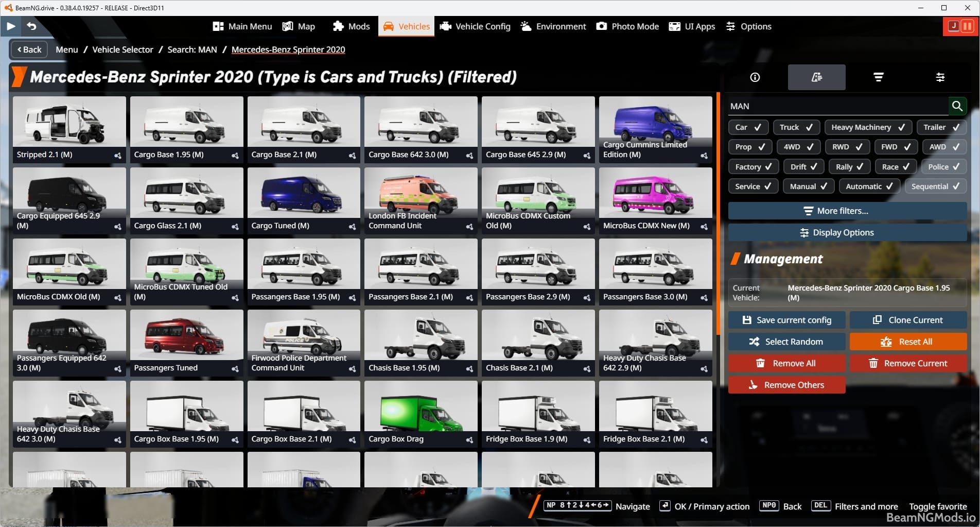
Task: Uncheck the Heavy Machinery vehicle filter
Action: point(868,127)
